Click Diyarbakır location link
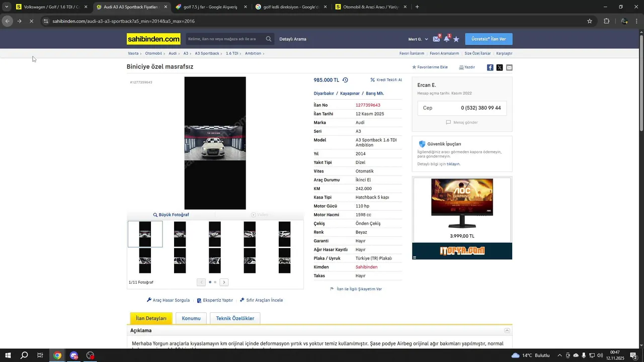 324,94
